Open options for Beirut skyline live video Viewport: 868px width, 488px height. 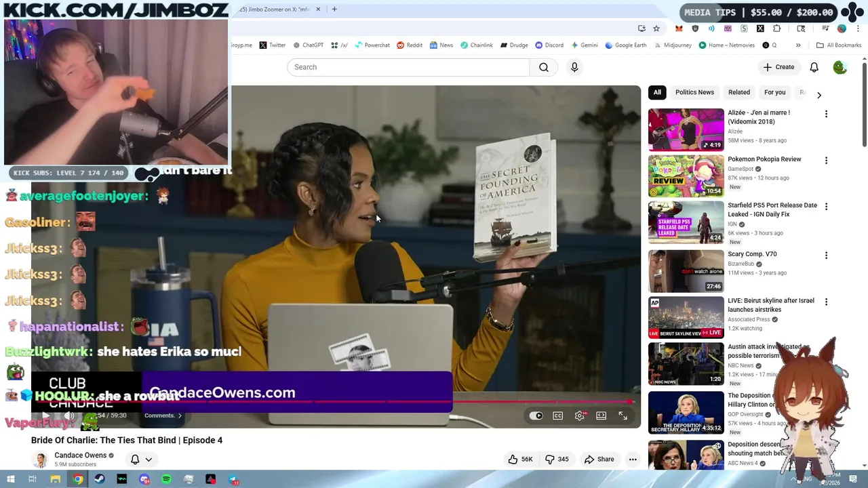(x=826, y=302)
